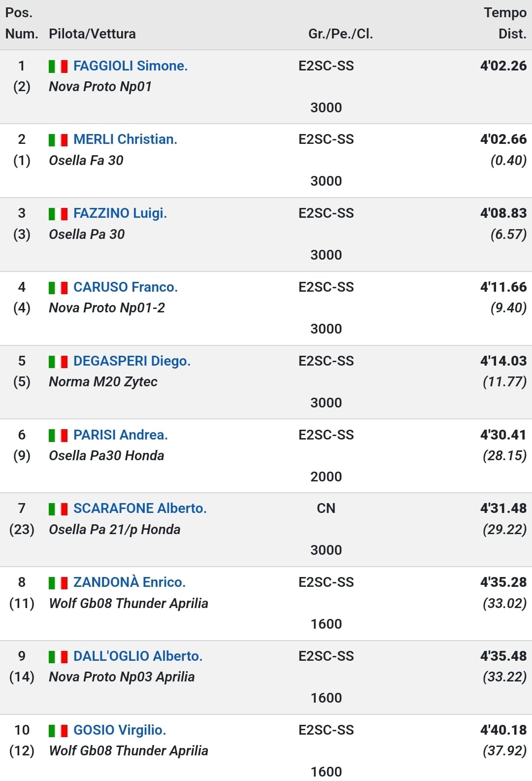Image resolution: width=532 pixels, height=781 pixels.
Task: Click the flag icon beside DEGASPERI Diego
Action: tap(58, 361)
